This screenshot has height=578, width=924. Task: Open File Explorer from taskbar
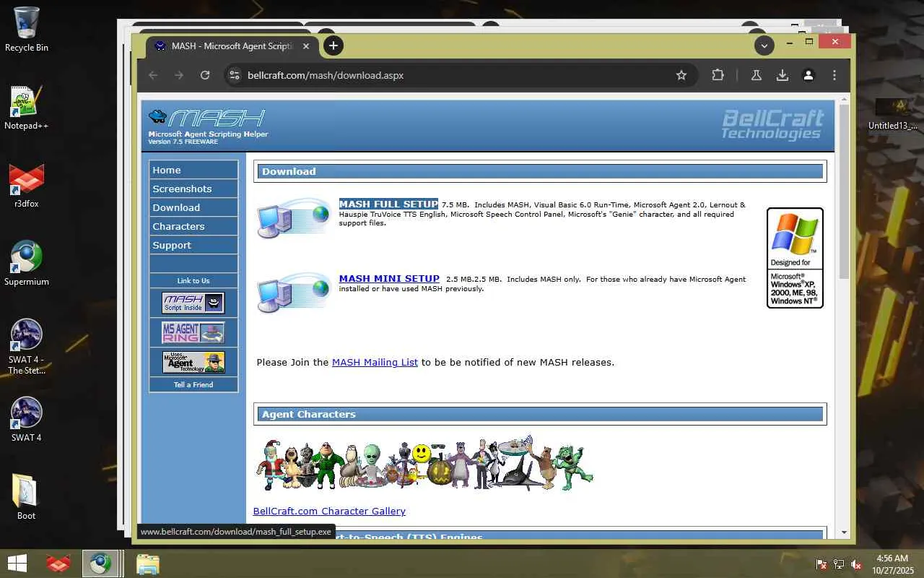(x=148, y=564)
